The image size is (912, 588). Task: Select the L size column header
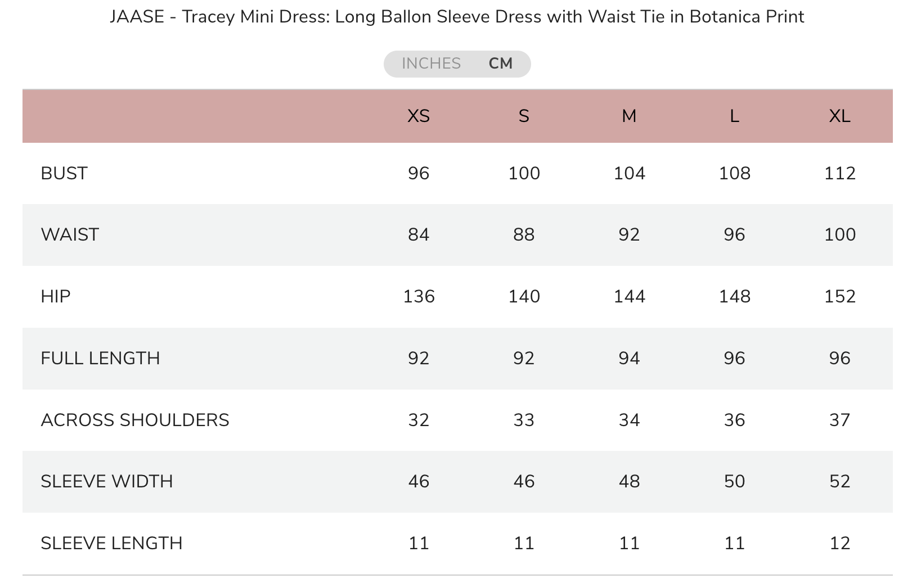[x=734, y=116]
